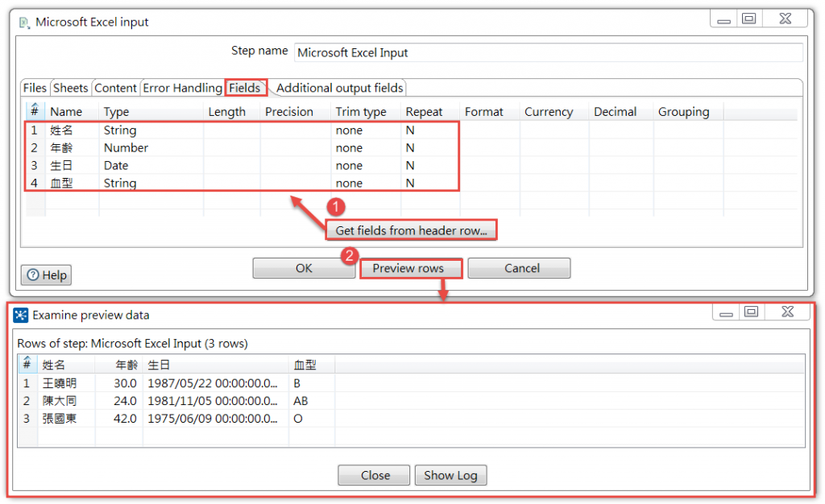Minimize the Examine preview data window
The width and height of the screenshot is (825, 504).
tap(726, 312)
